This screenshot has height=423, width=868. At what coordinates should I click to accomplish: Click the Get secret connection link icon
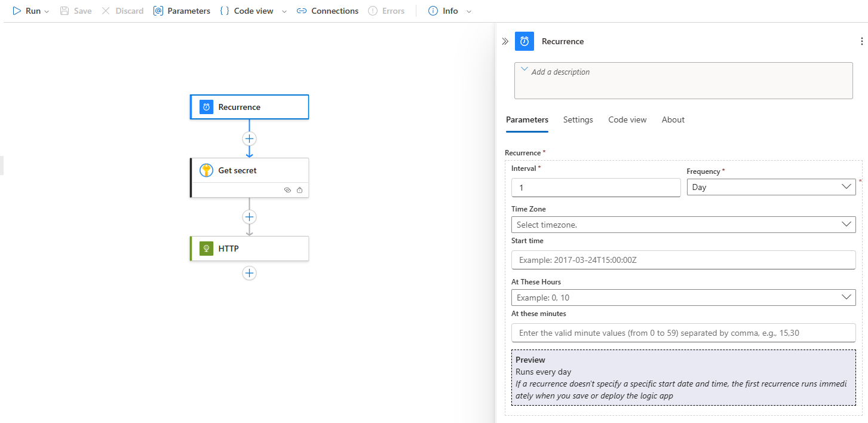point(287,190)
